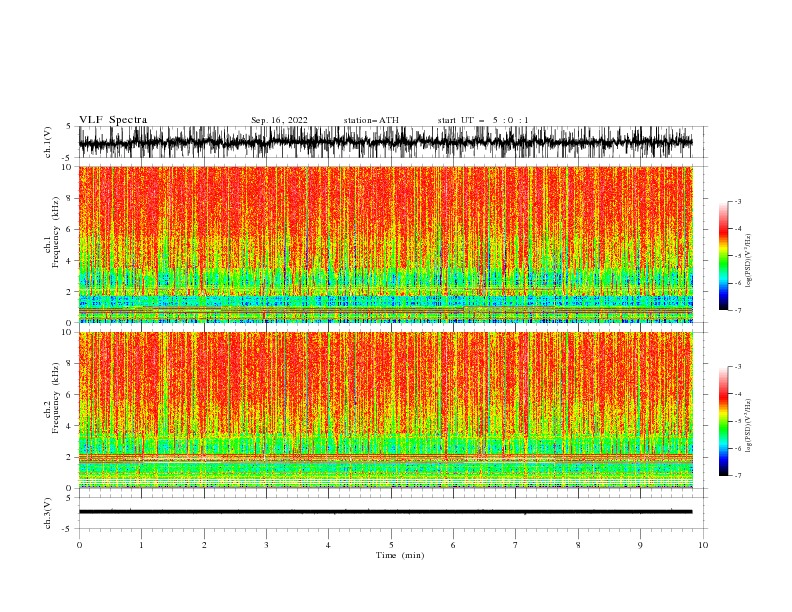
Task: Click the ch.3 flat waveform trace
Action: coord(385,512)
